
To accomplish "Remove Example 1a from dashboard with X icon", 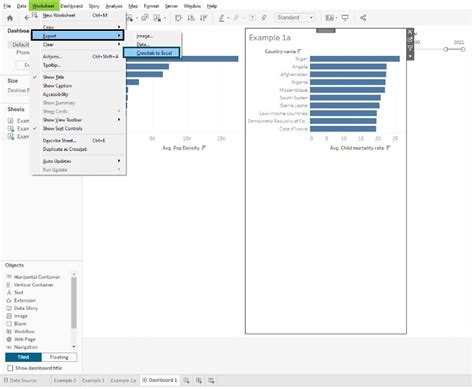I will pyautogui.click(x=410, y=32).
